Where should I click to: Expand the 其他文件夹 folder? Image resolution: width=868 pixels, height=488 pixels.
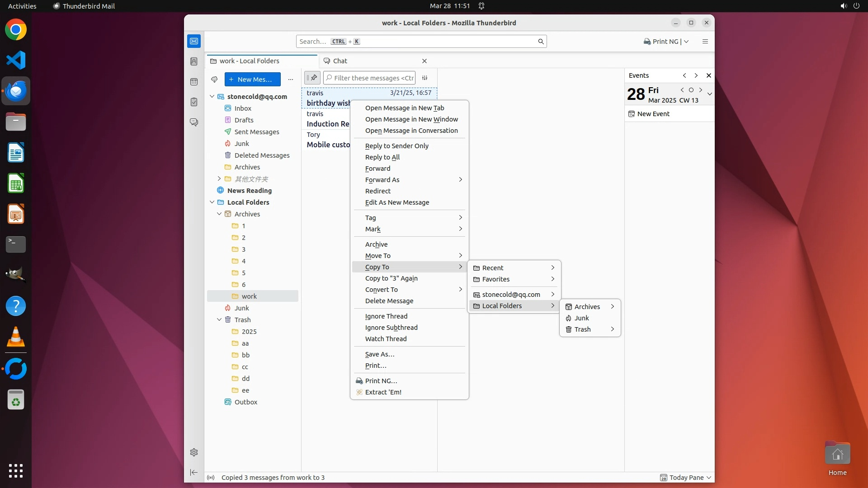[219, 179]
